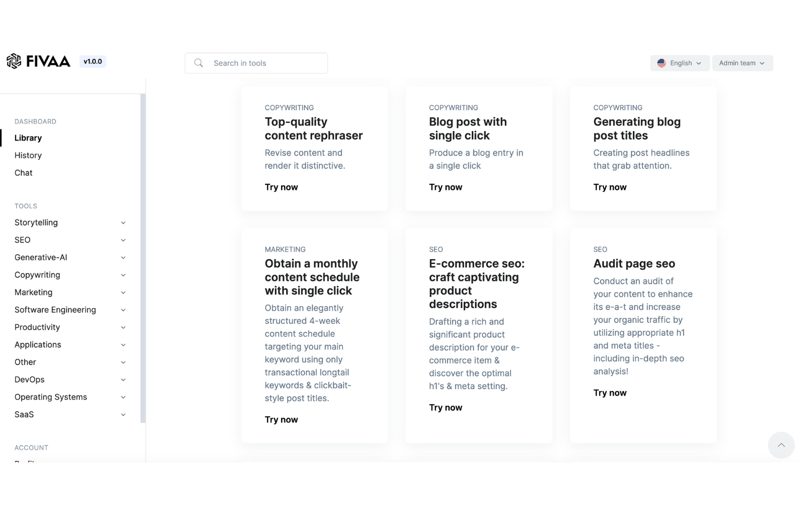Try now on Audit page seo
This screenshot has height=507, width=812.
coord(610,393)
